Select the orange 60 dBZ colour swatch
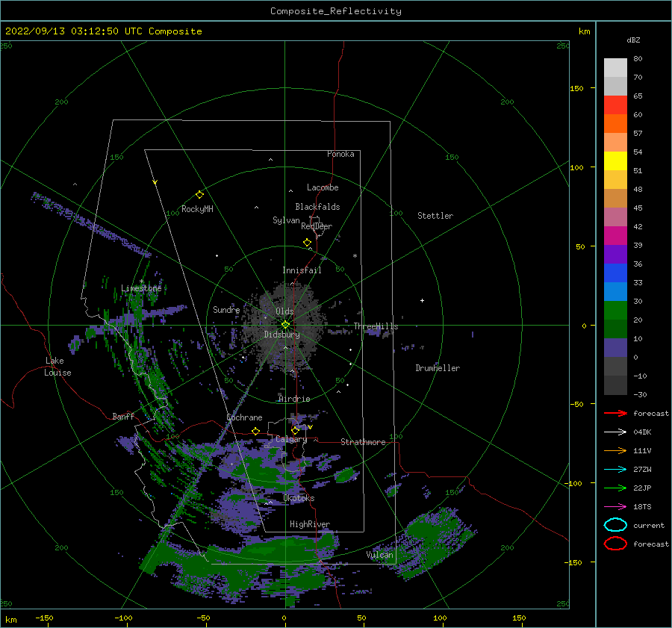This screenshot has width=672, height=628. pyautogui.click(x=615, y=124)
